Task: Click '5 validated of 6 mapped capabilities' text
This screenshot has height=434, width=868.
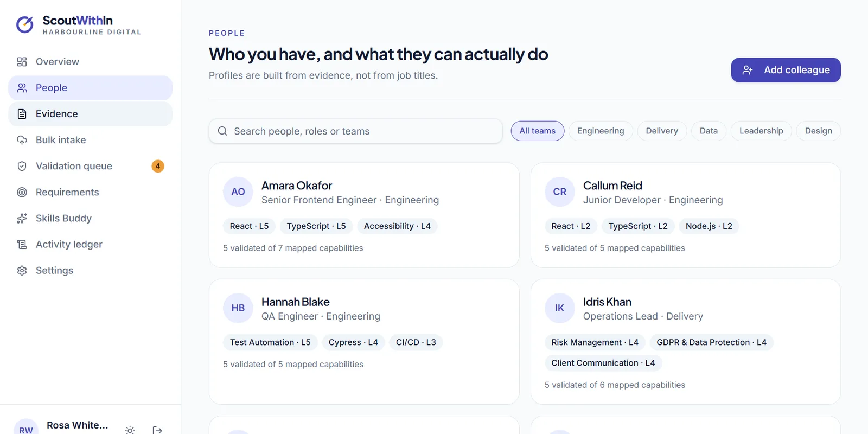Action: point(615,385)
